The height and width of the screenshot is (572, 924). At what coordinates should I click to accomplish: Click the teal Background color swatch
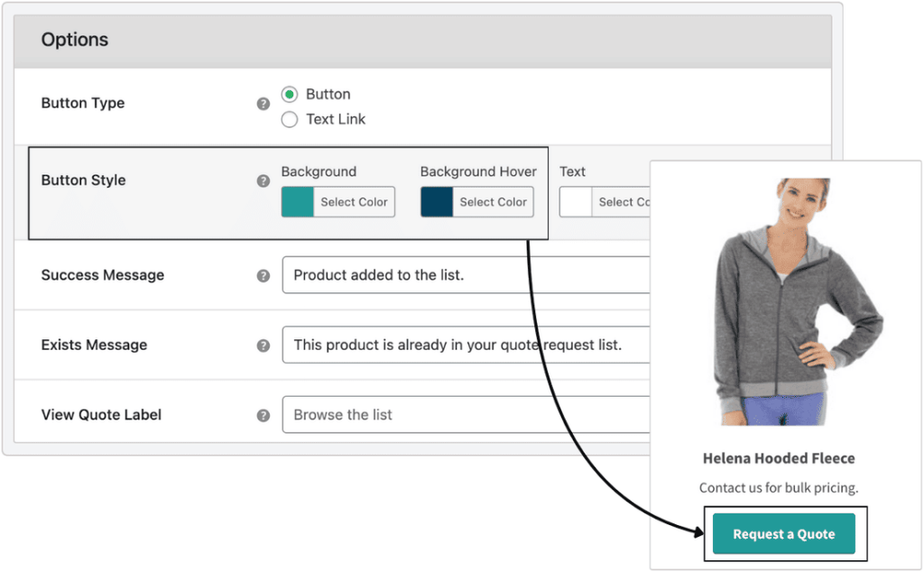click(298, 202)
